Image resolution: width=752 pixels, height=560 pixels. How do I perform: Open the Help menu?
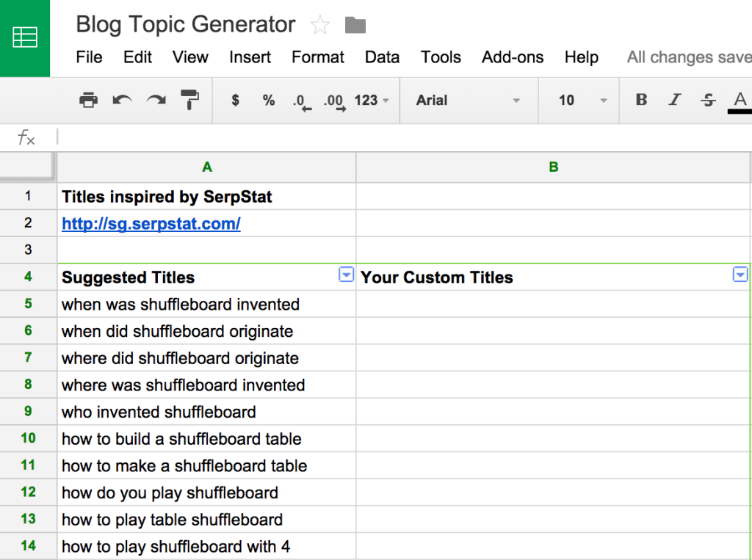pyautogui.click(x=582, y=57)
